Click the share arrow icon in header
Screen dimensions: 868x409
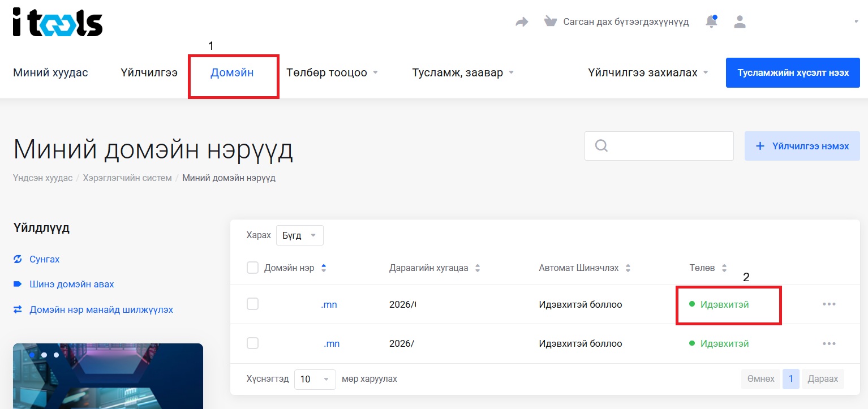[522, 22]
